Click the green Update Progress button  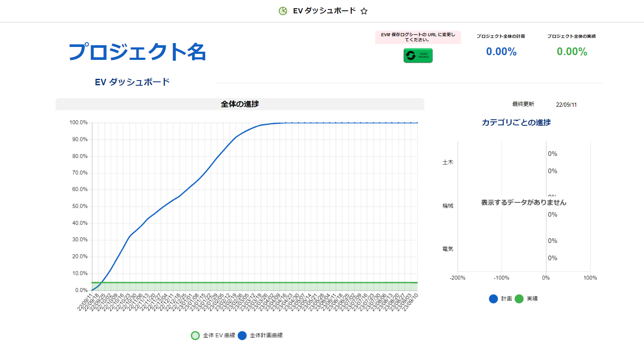[x=418, y=56]
